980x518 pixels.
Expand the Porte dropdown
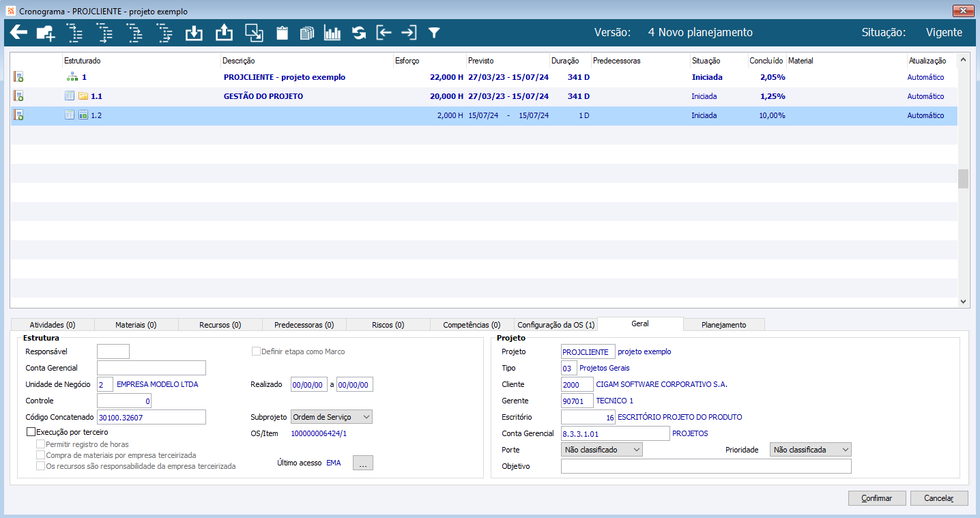tap(601, 450)
